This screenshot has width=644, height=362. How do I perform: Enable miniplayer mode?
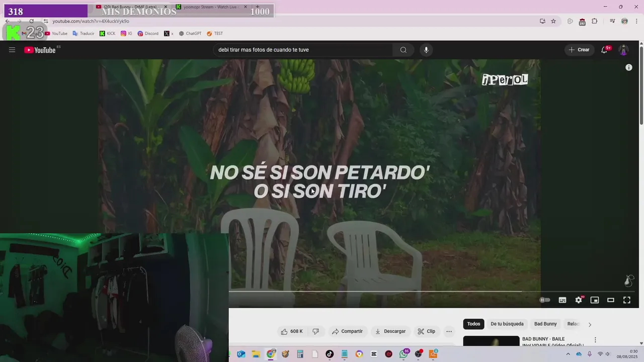(595, 300)
